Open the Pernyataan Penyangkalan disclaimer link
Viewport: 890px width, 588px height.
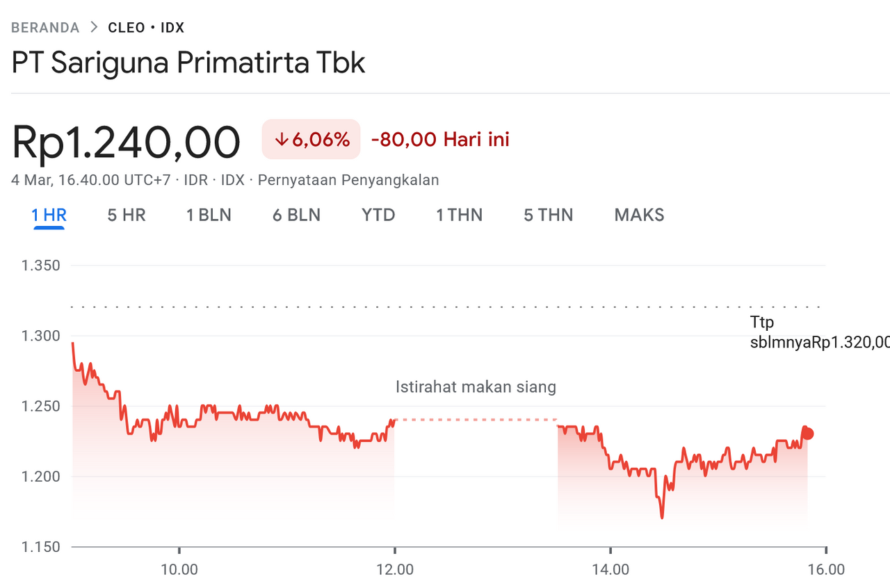tap(348, 180)
